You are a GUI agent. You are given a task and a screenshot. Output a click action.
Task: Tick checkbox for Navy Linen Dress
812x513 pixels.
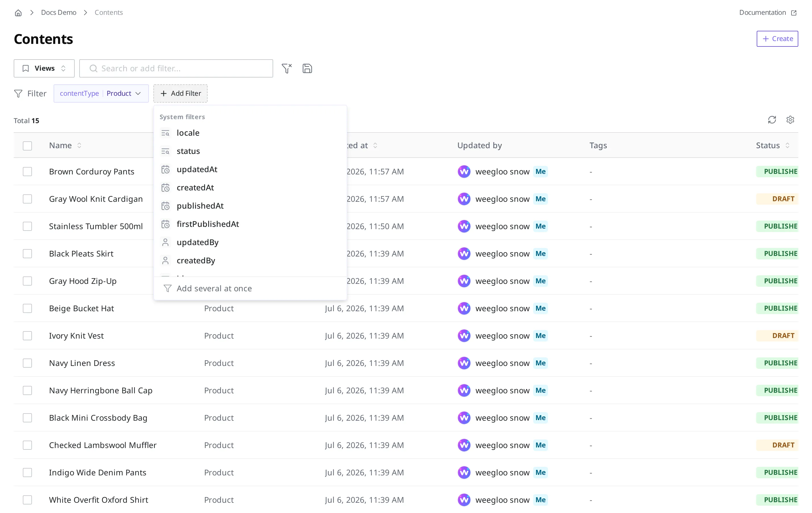point(27,363)
